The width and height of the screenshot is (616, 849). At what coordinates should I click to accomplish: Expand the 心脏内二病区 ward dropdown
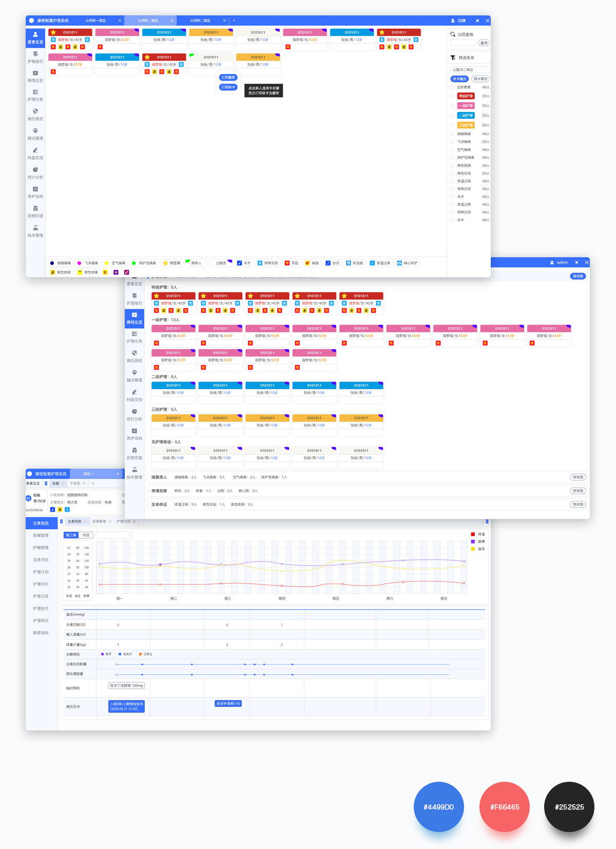pyautogui.click(x=470, y=70)
